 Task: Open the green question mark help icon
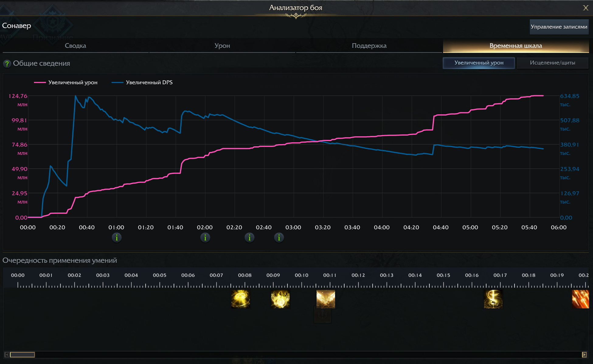[7, 64]
